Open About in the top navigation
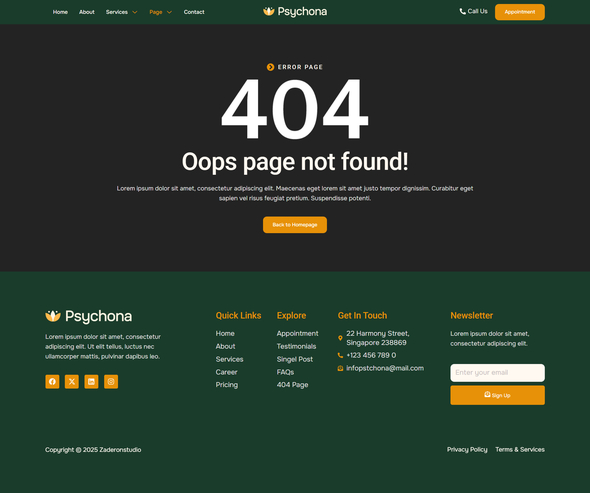590x493 pixels. [x=87, y=12]
